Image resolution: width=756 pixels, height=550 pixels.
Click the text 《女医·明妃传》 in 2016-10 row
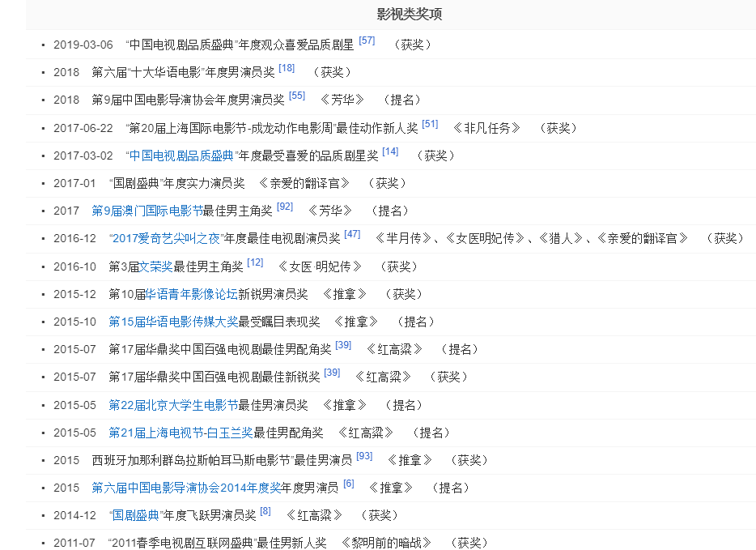point(320,266)
